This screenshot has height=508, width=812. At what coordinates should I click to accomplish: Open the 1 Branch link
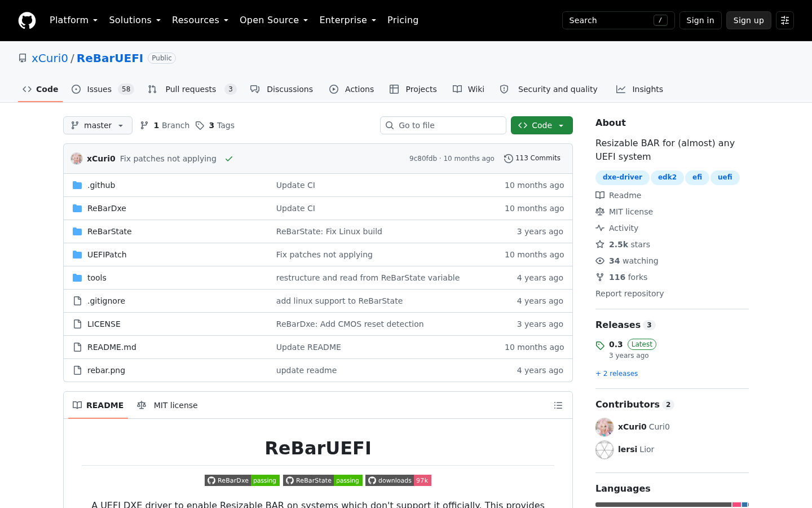pyautogui.click(x=165, y=125)
